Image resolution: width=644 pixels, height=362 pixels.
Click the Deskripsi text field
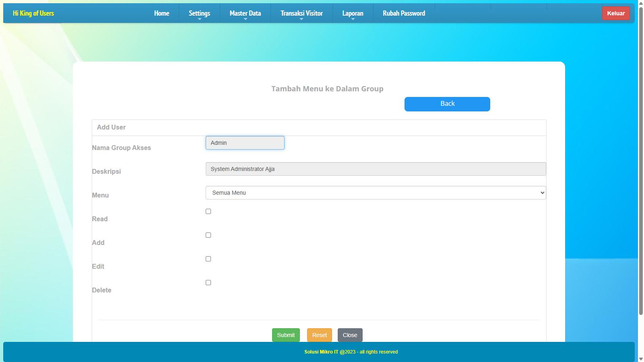[376, 169]
